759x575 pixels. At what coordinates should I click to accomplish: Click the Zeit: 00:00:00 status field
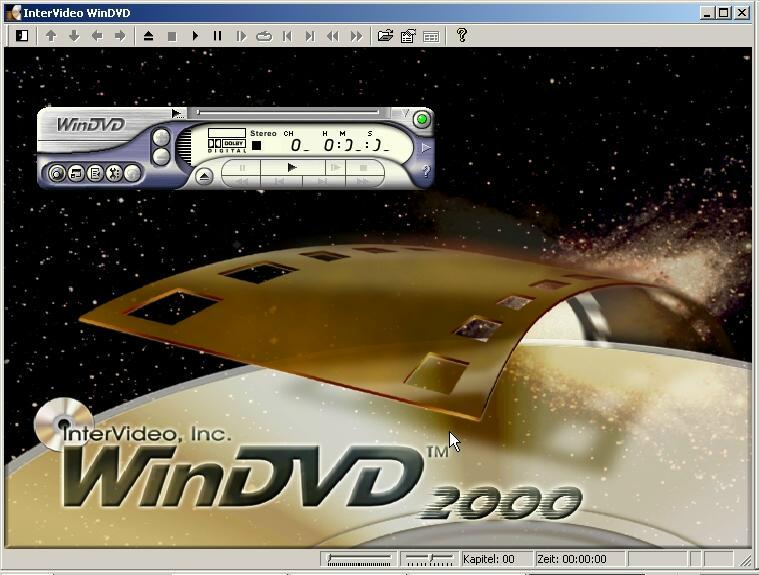pyautogui.click(x=580, y=559)
